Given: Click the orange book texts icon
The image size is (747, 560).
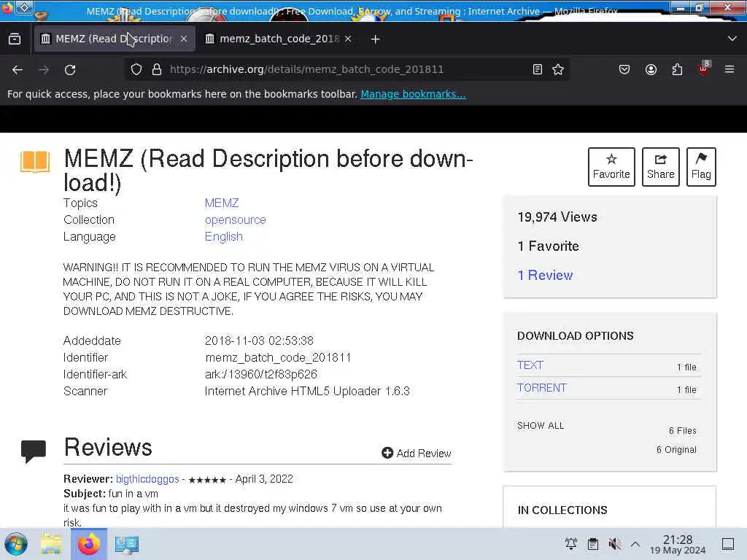Looking at the screenshot, I should pyautogui.click(x=35, y=161).
